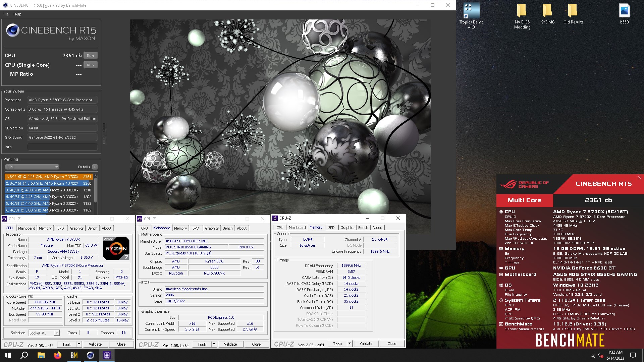The width and height of the screenshot is (644, 362).
Task: Open the Old Results folder
Action: pyautogui.click(x=573, y=13)
